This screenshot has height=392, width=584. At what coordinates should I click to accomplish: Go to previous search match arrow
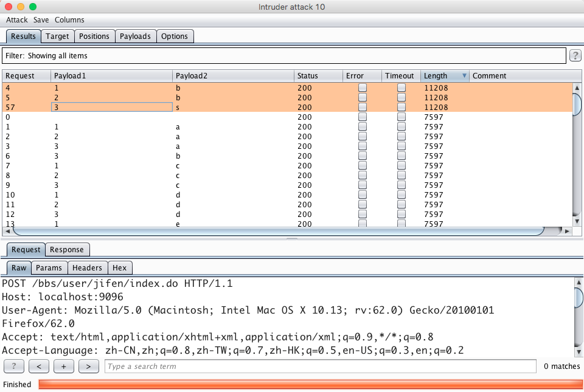[x=39, y=366]
